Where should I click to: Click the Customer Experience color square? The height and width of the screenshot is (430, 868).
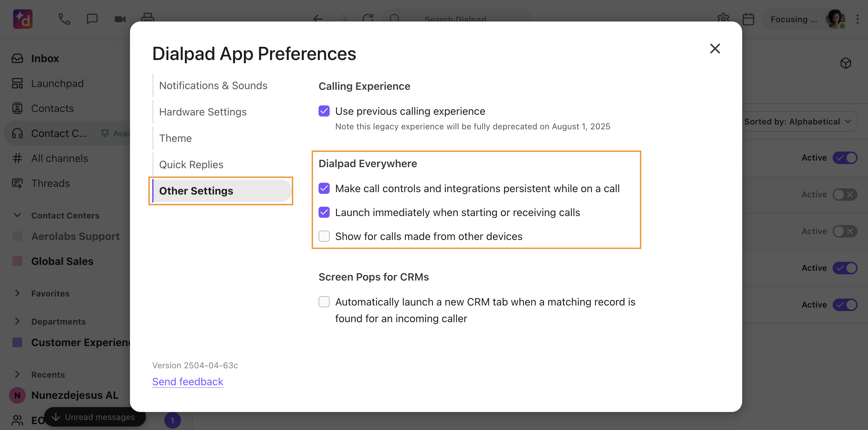coord(17,342)
